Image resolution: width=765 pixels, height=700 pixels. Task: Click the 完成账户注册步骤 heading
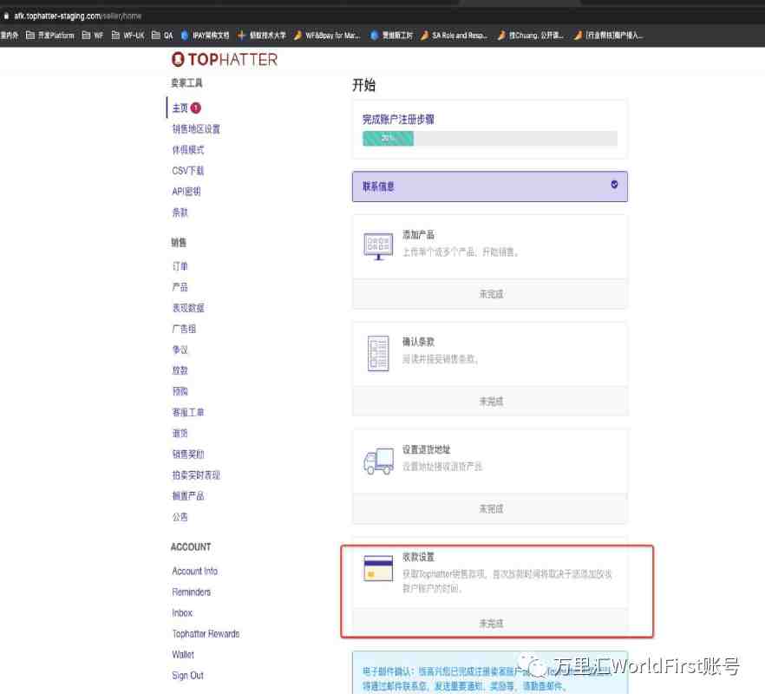coord(398,120)
